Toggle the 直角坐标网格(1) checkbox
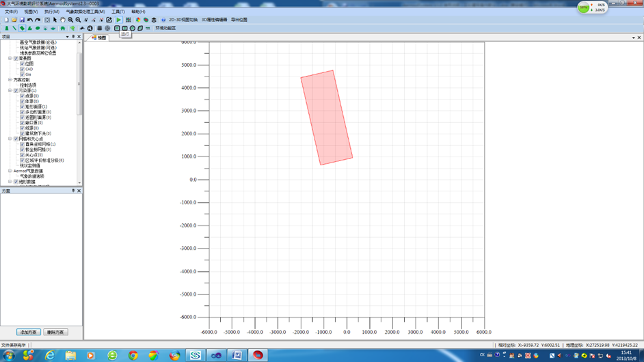Image resolution: width=644 pixels, height=362 pixels. 22,144
